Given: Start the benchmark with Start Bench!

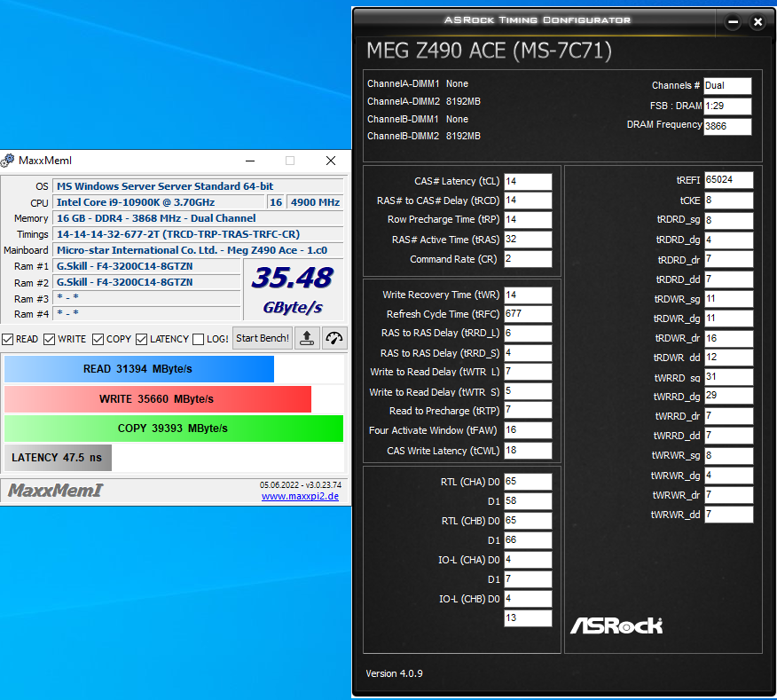Looking at the screenshot, I should (263, 338).
